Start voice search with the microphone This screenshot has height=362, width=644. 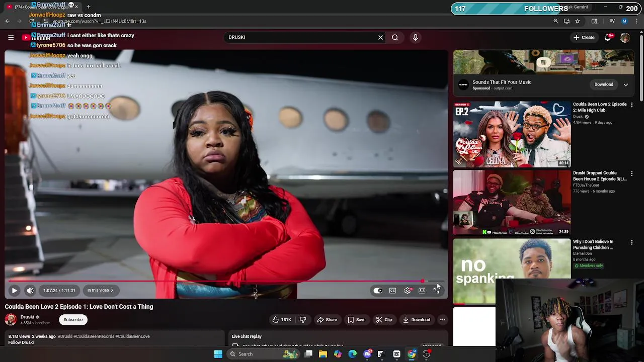[415, 37]
